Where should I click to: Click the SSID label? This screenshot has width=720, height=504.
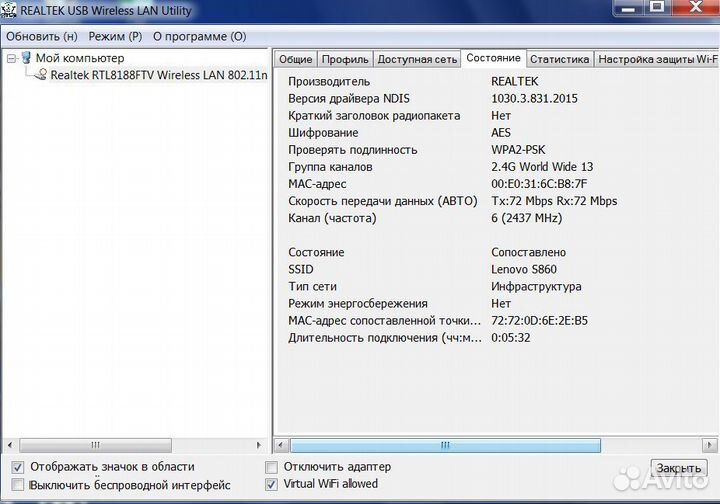(301, 269)
